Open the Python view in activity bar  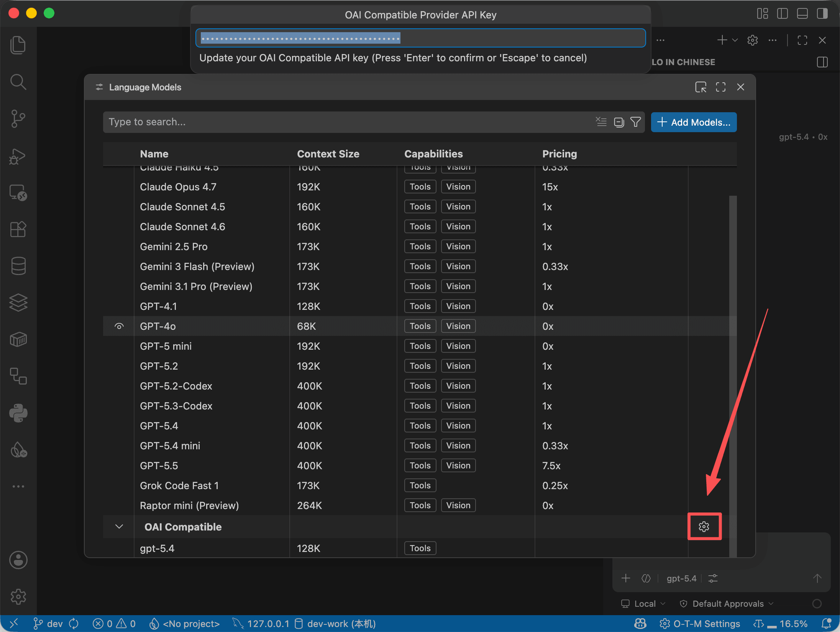tap(18, 413)
